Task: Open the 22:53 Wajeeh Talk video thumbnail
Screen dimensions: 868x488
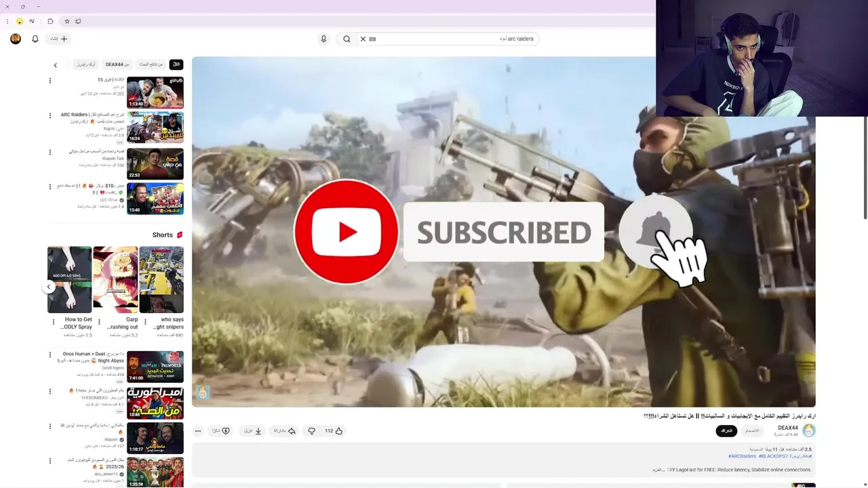Action: [155, 163]
